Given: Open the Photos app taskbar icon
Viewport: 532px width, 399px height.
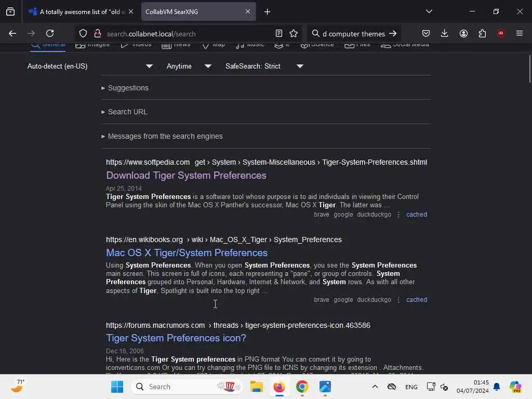Looking at the screenshot, I should pyautogui.click(x=325, y=387).
